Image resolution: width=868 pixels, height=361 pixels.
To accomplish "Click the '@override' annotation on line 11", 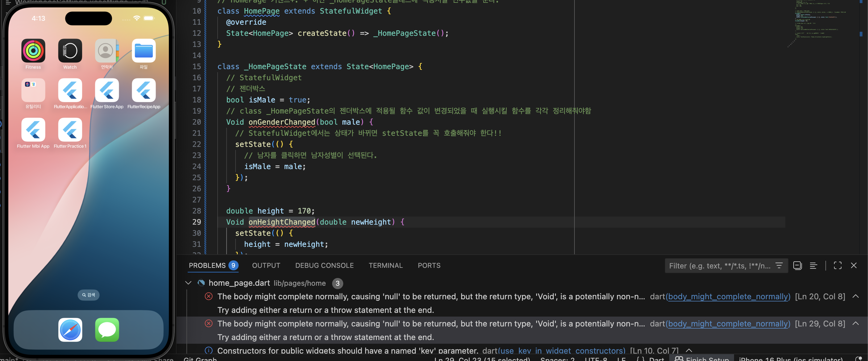I will click(246, 22).
